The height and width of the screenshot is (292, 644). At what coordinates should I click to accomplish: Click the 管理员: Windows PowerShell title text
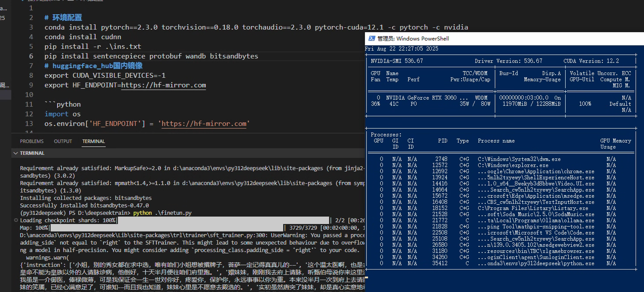click(413, 38)
